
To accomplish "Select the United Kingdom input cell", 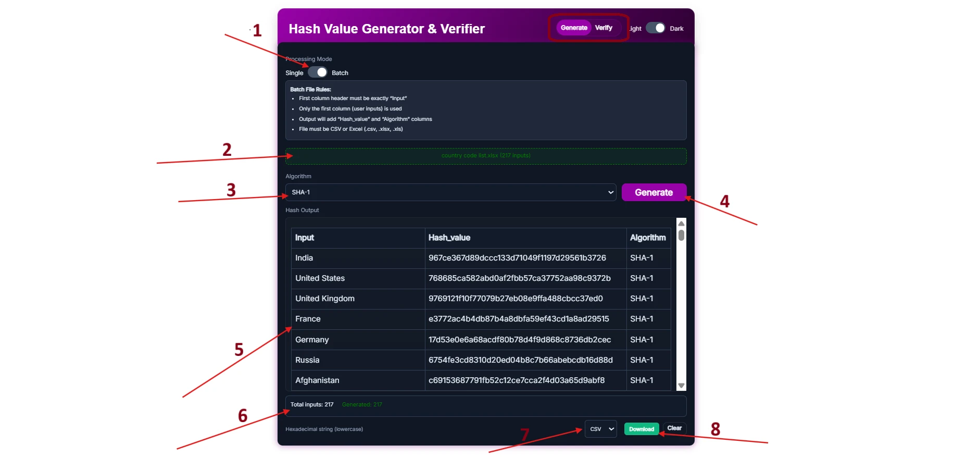I will pyautogui.click(x=358, y=299).
